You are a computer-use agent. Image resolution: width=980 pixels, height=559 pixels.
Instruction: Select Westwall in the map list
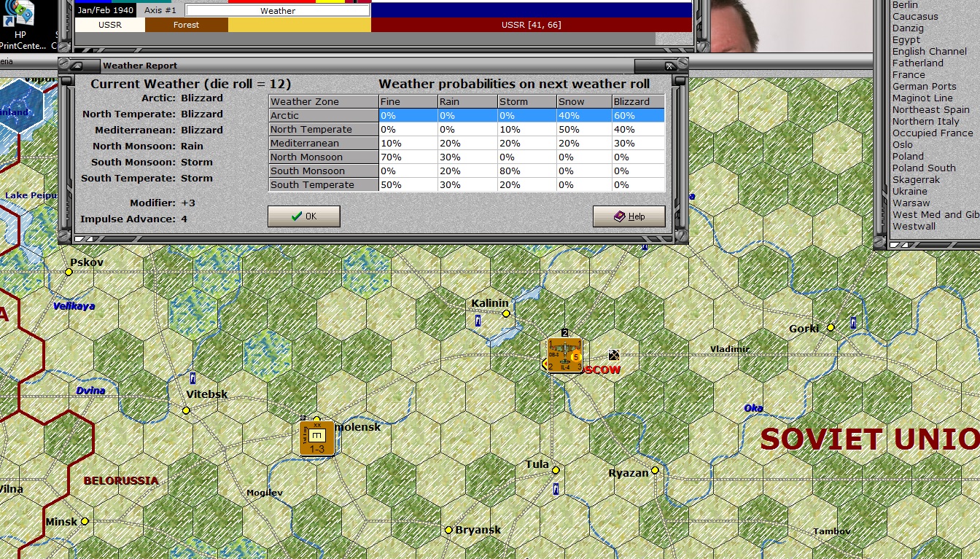pos(914,226)
